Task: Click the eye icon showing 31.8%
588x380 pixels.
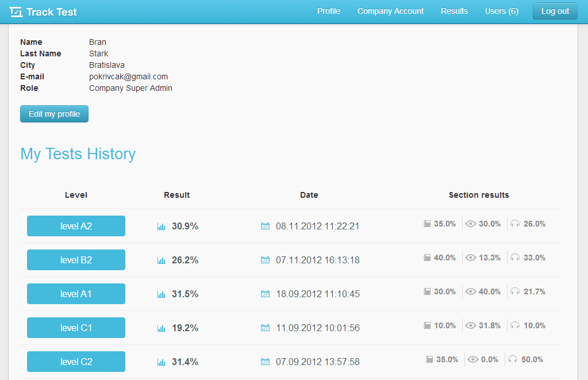Action: click(x=471, y=325)
